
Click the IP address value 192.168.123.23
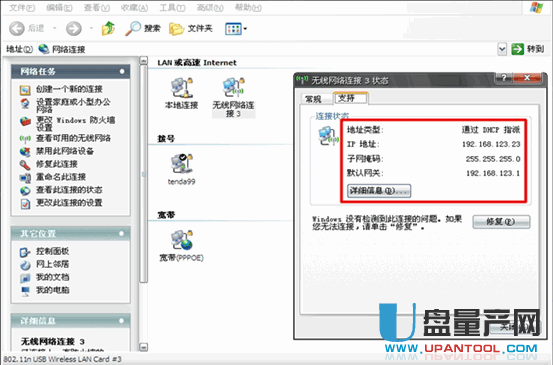tap(491, 144)
